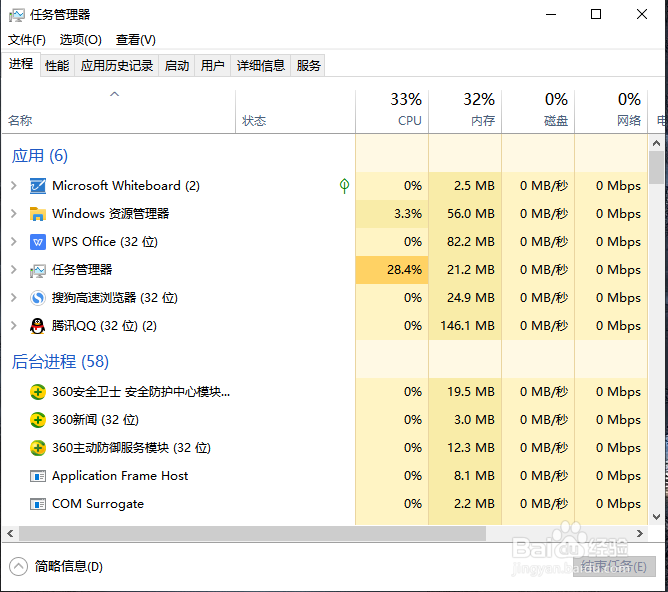Select the 腾讯QQ (32 位) (2) row name

coord(104,326)
